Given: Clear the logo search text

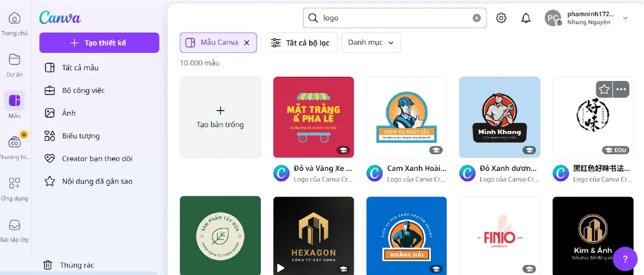Looking at the screenshot, I should click(x=476, y=18).
